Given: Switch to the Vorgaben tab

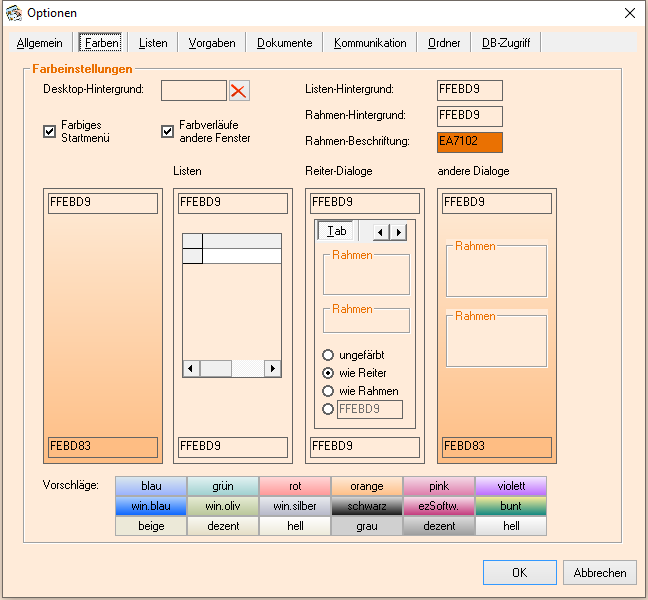Looking at the screenshot, I should tap(212, 43).
